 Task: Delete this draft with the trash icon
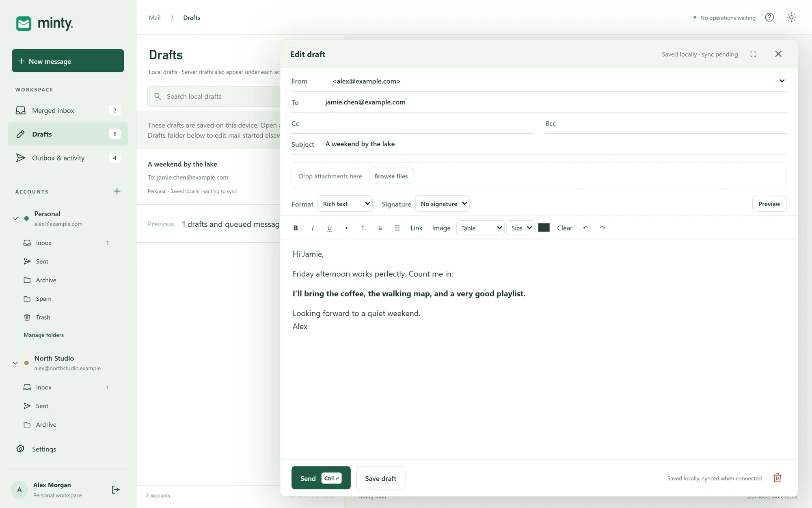click(777, 478)
